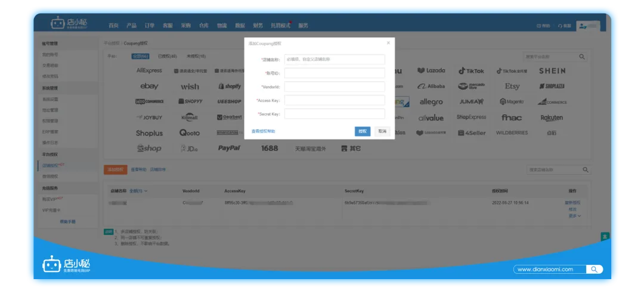Focus the VendorId input field
Viewport: 644px width, 297px height.
335,86
